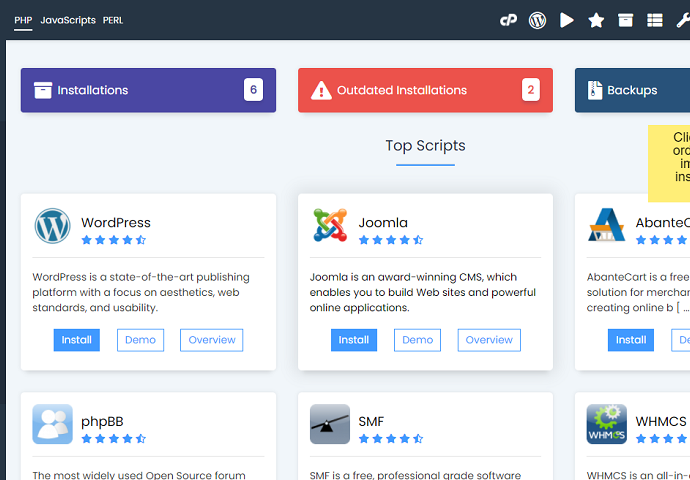The width and height of the screenshot is (690, 480).
Task: Open the Backups panel
Action: tap(632, 90)
